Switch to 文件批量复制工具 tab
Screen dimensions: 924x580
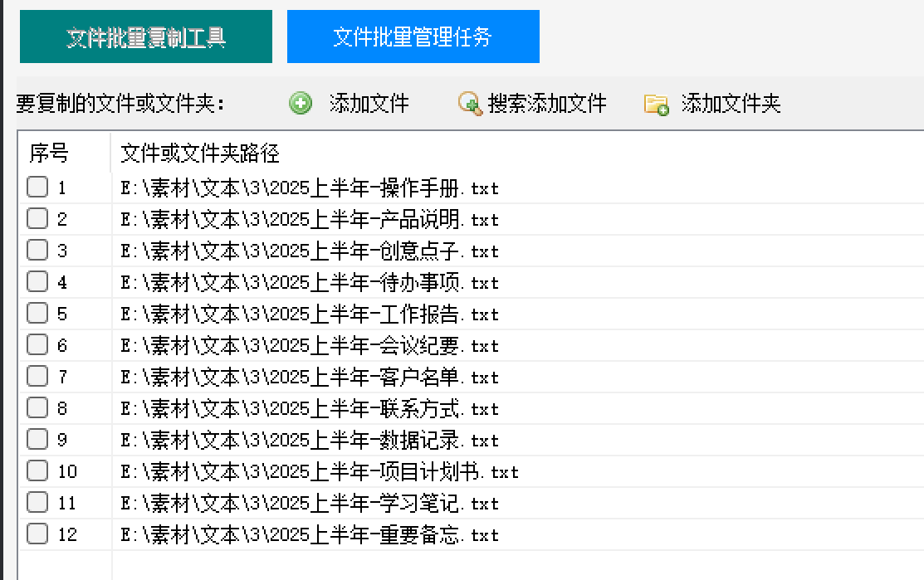145,36
